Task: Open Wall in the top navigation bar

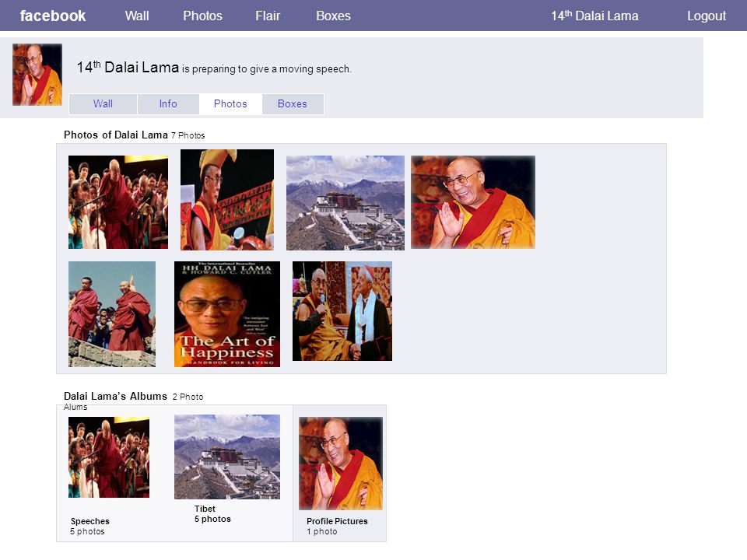Action: tap(137, 16)
